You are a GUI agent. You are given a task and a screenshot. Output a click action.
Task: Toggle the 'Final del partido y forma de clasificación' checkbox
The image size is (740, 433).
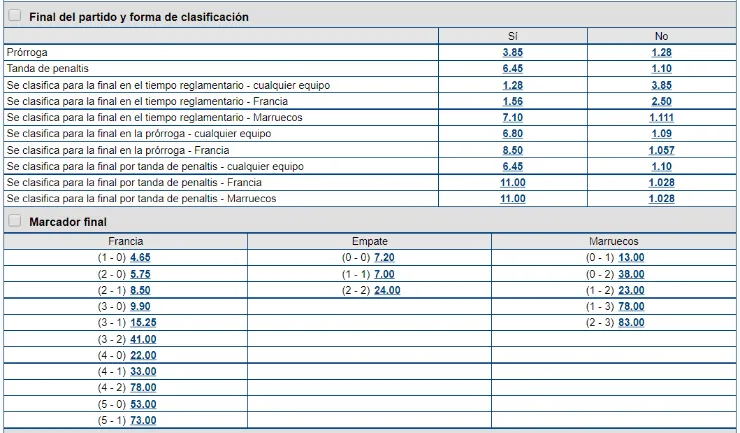pos(14,16)
